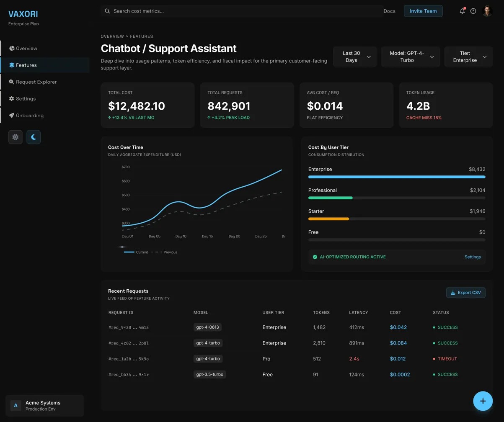
Task: Click the Acme Systems workspace avatar
Action: (16, 405)
